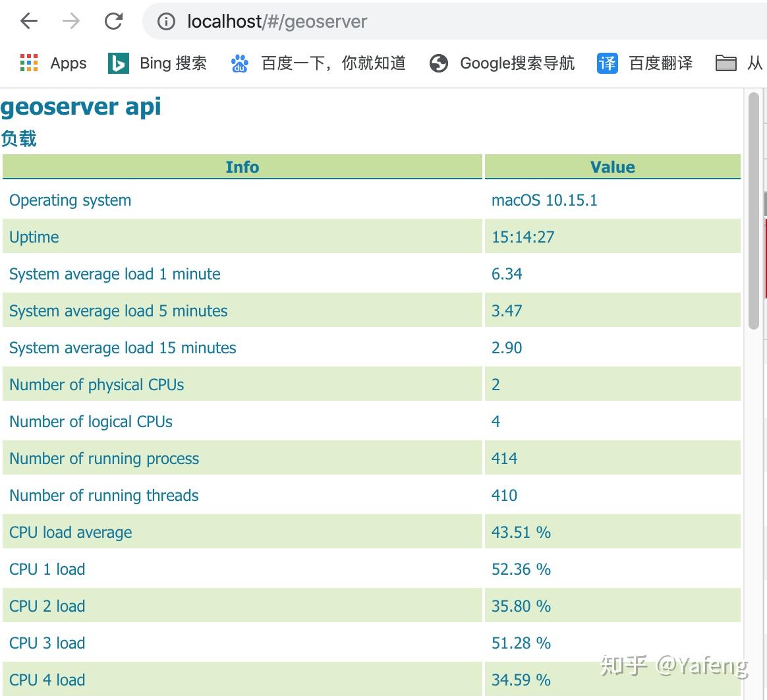Open the Google搜索导航 bookmark
767x700 pixels.
[518, 63]
